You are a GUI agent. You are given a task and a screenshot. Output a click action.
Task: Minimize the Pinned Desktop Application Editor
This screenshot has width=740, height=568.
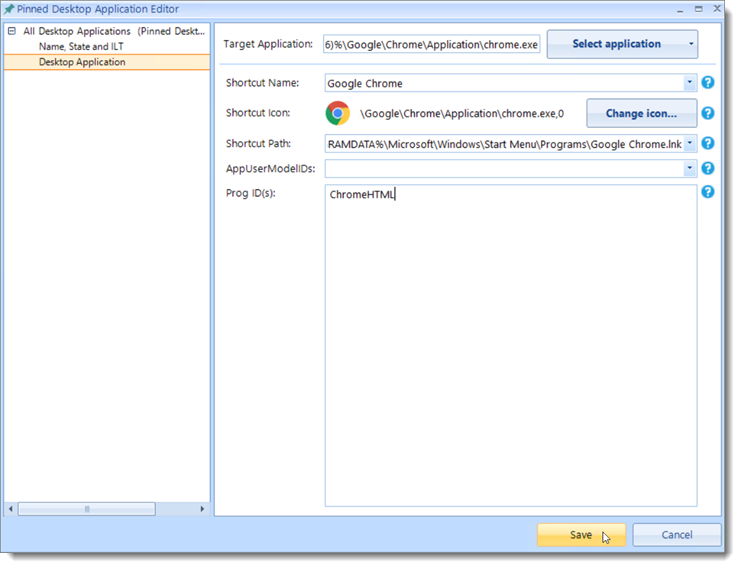(x=680, y=9)
